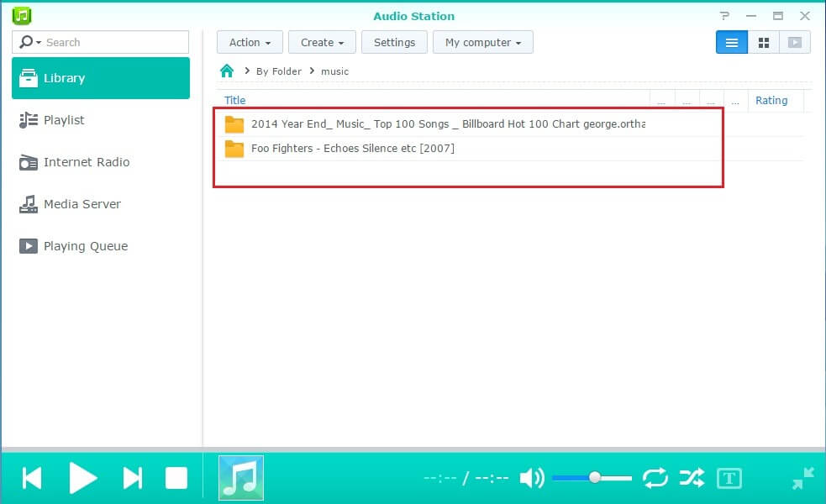This screenshot has width=826, height=504.
Task: Open the lyrics T icon
Action: point(729,478)
